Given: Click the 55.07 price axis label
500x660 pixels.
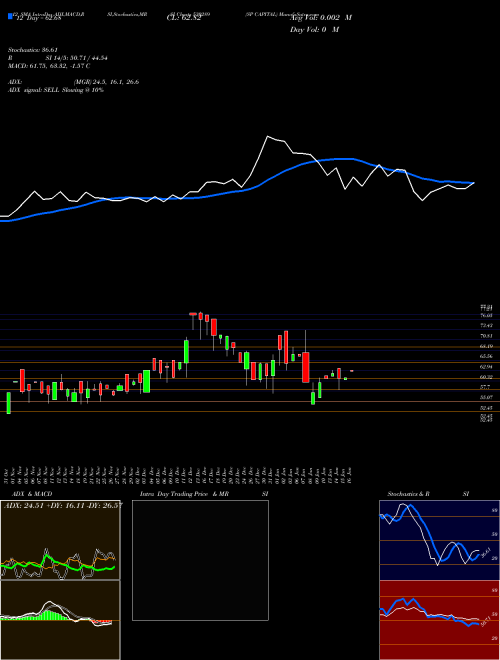Looking at the screenshot, I should pos(486,397).
